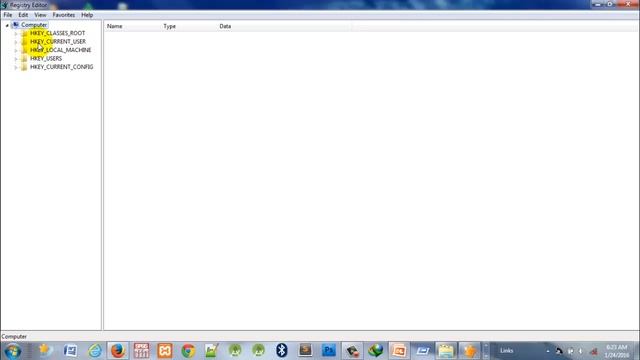The width and height of the screenshot is (640, 360).
Task: Select Computer in the registry tree
Action: tap(34, 25)
